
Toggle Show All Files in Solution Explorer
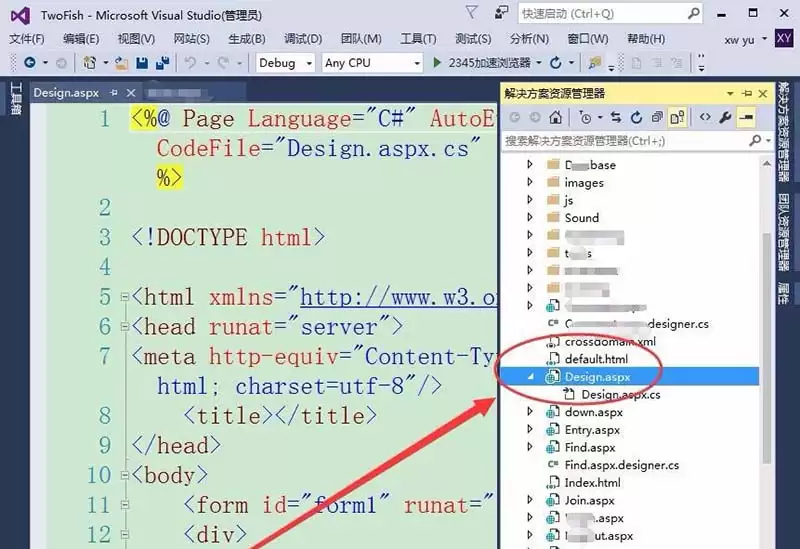coord(678,117)
